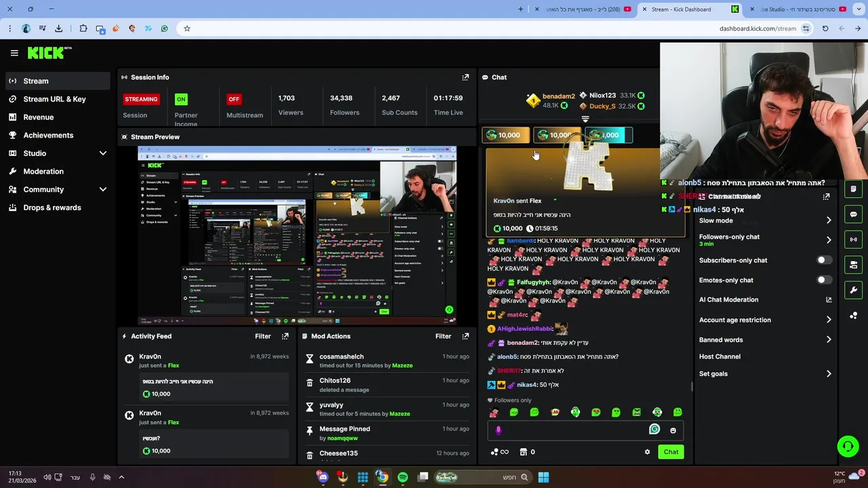Collapse the leaderboard arrow under top gifters
868x488 pixels.
(585, 119)
